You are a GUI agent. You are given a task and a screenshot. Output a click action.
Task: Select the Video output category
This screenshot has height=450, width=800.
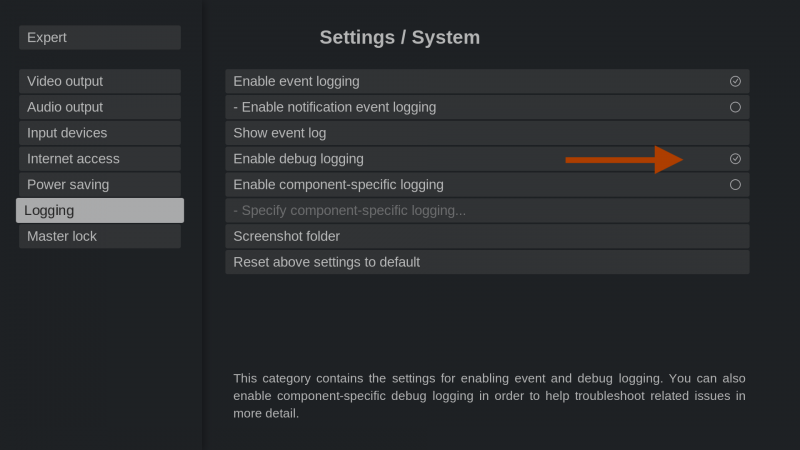click(99, 81)
